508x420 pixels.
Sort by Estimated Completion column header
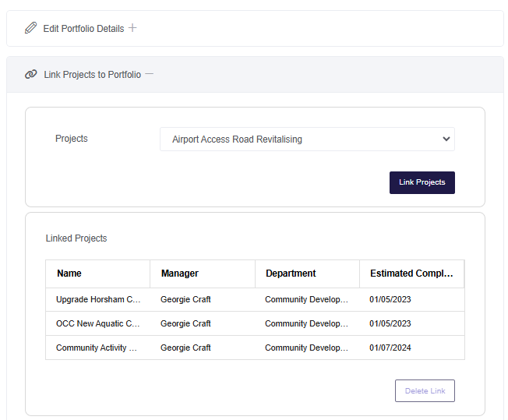coord(412,274)
